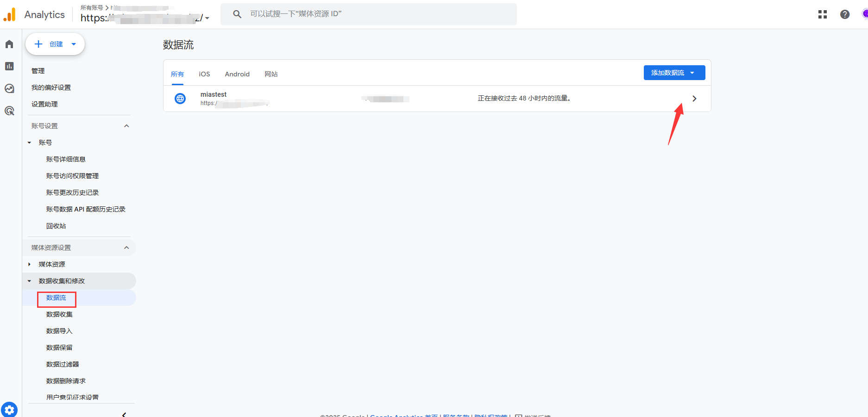
Task: Open the Analytics home icon
Action: [x=9, y=44]
